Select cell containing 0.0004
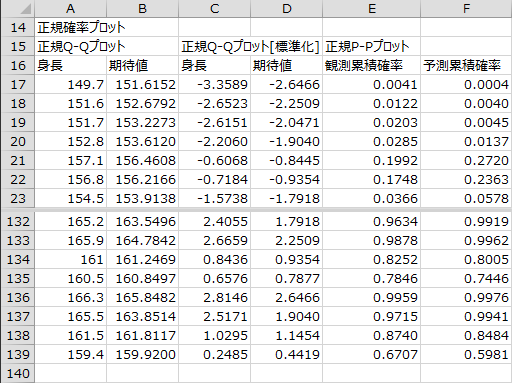The height and width of the screenshot is (383, 512). click(466, 84)
